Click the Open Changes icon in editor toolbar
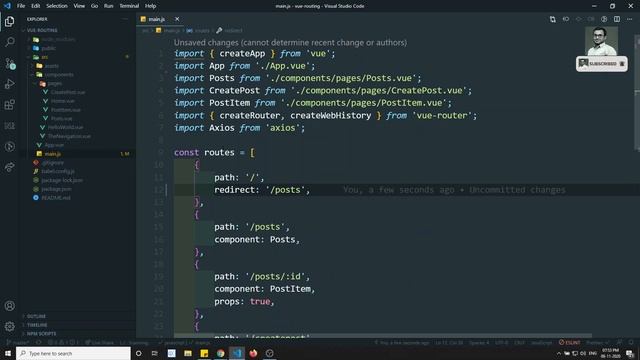The height and width of the screenshot is (360, 640). 553,19
